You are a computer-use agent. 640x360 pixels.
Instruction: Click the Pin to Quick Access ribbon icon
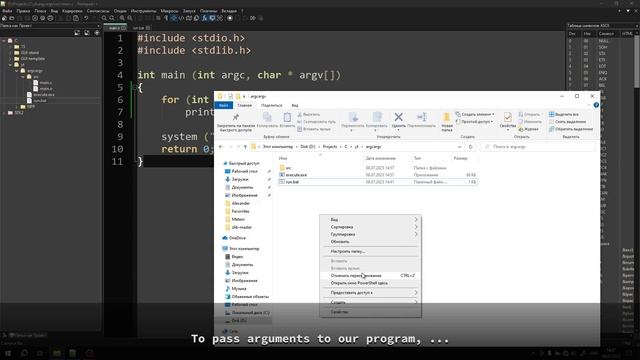[x=236, y=118]
